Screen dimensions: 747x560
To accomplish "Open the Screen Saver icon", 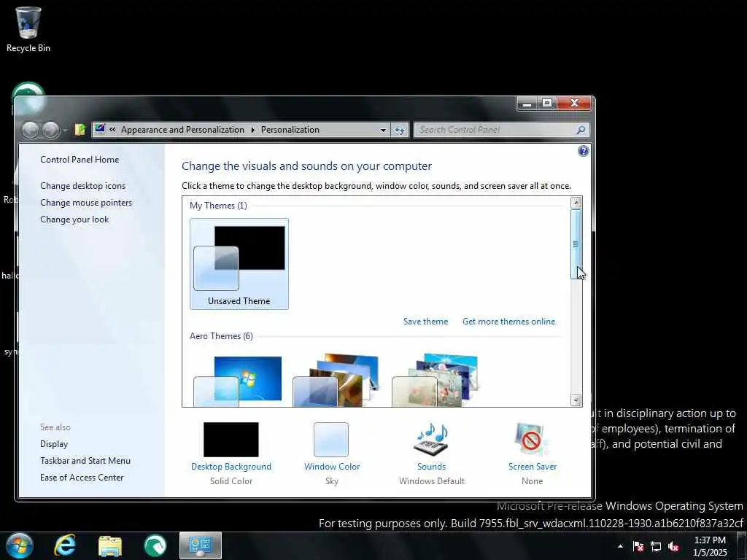I will pos(532,440).
